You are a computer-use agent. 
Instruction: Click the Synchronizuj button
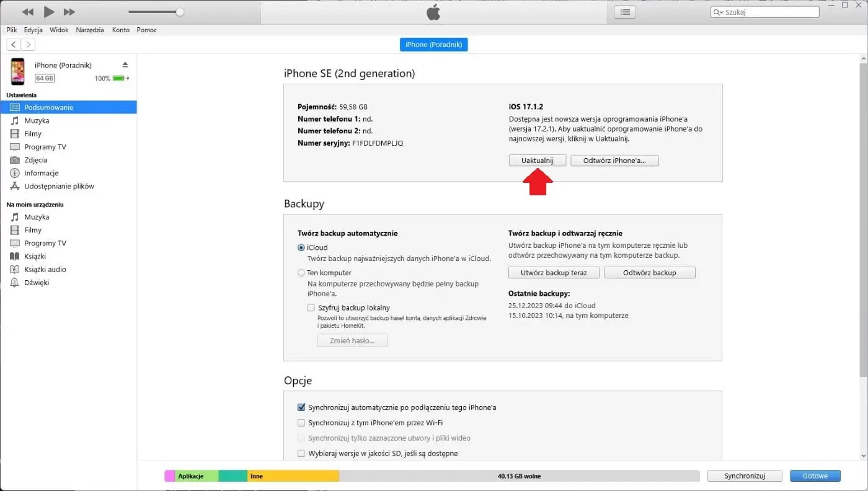tap(744, 476)
